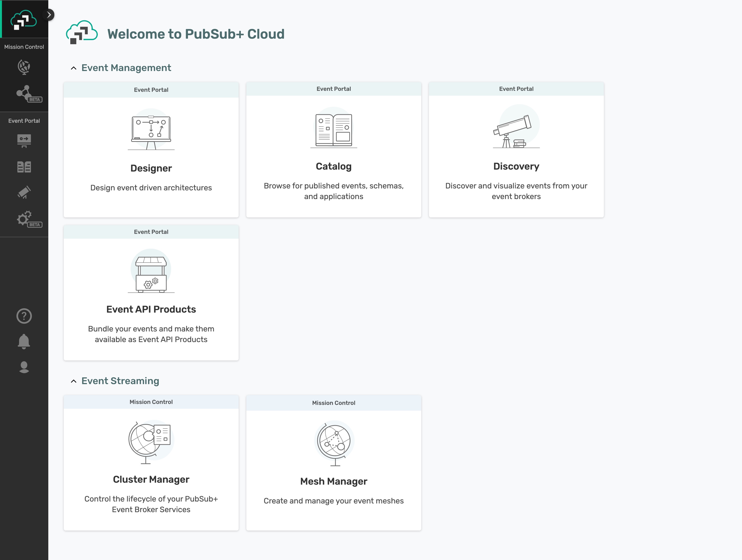View notifications via the bell icon

pyautogui.click(x=24, y=341)
